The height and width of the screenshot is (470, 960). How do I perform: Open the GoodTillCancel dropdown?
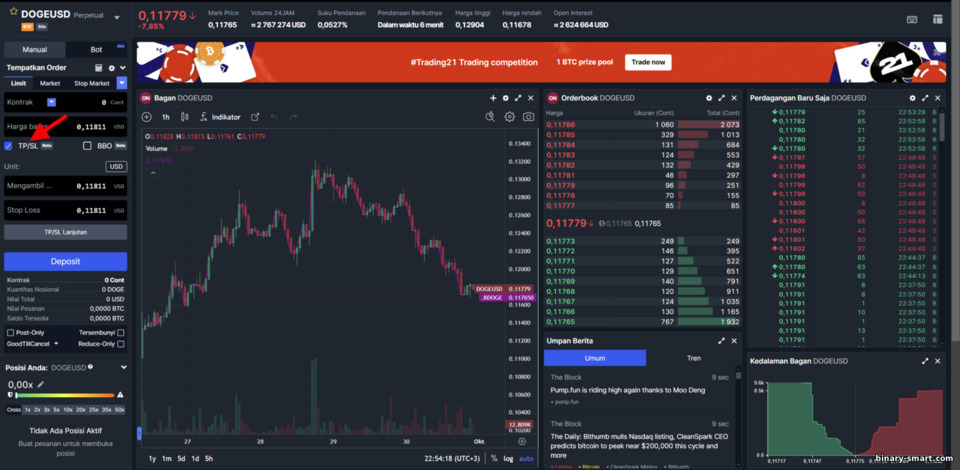[32, 344]
